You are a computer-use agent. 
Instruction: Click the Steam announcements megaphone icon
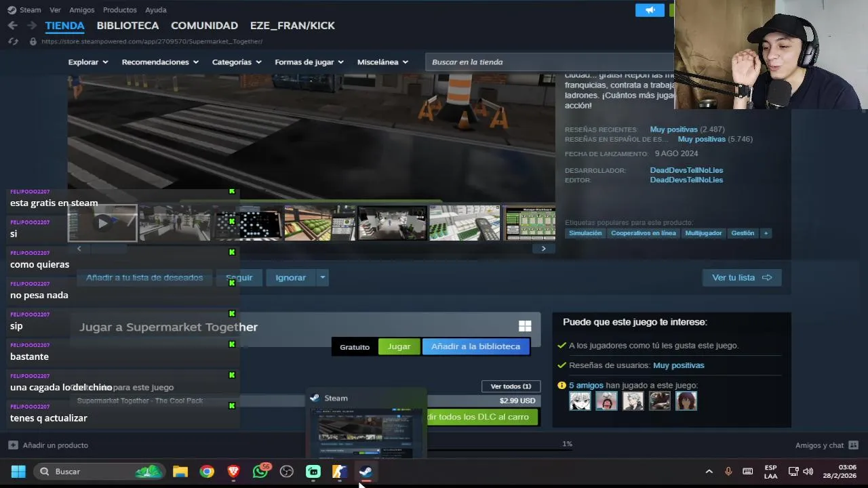pos(650,10)
